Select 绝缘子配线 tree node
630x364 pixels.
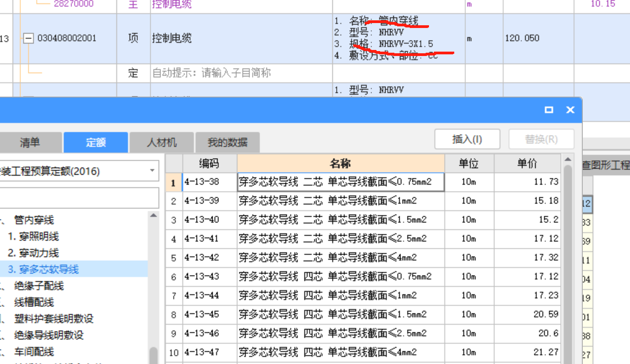[x=39, y=285]
